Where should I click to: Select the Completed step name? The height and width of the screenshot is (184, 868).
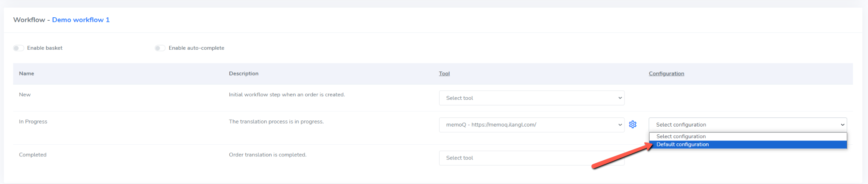[33, 155]
